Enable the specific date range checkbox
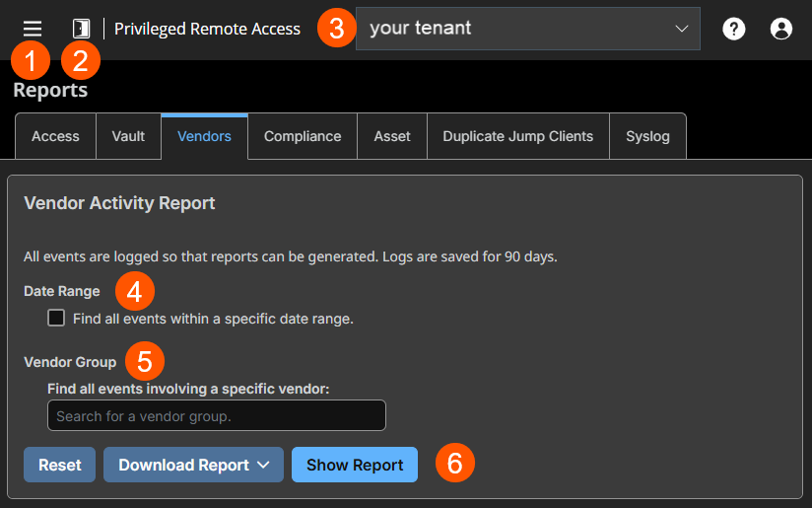The height and width of the screenshot is (508, 812). pos(56,318)
